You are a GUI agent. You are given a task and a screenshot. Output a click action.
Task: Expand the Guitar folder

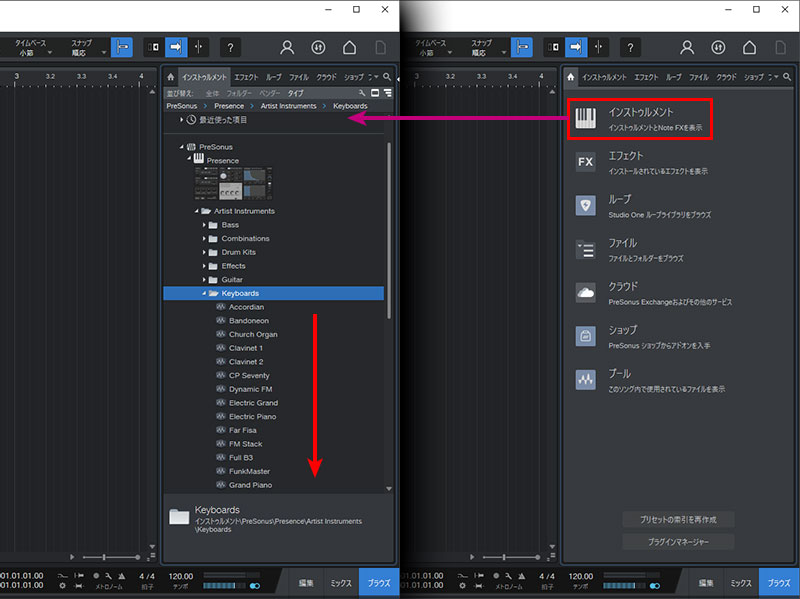tap(204, 280)
